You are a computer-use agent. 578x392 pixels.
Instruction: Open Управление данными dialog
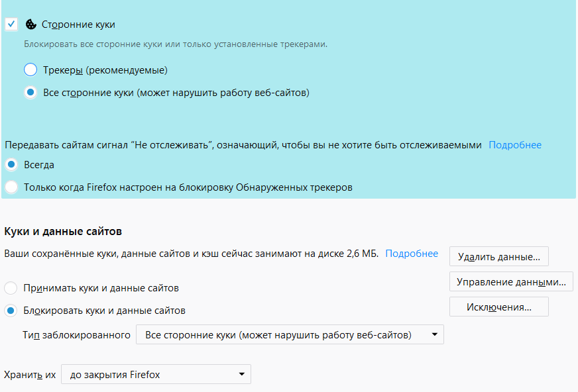511,281
